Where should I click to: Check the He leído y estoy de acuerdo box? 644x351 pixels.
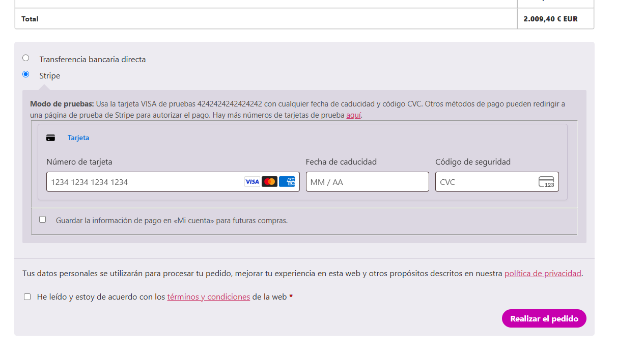click(27, 297)
